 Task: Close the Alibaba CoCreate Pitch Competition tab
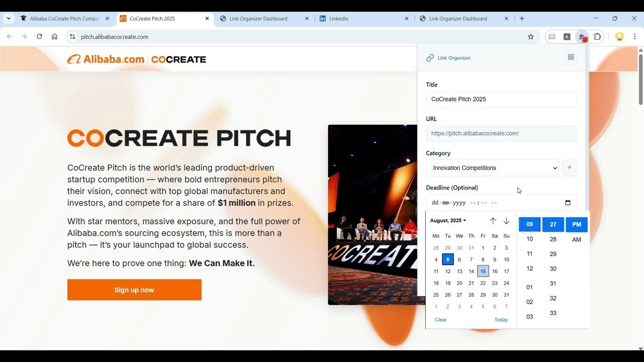tap(107, 19)
